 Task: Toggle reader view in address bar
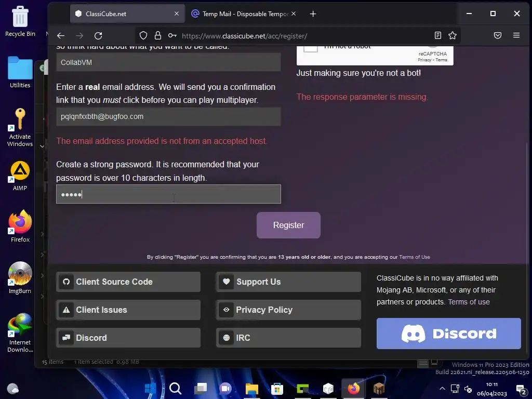[437, 35]
